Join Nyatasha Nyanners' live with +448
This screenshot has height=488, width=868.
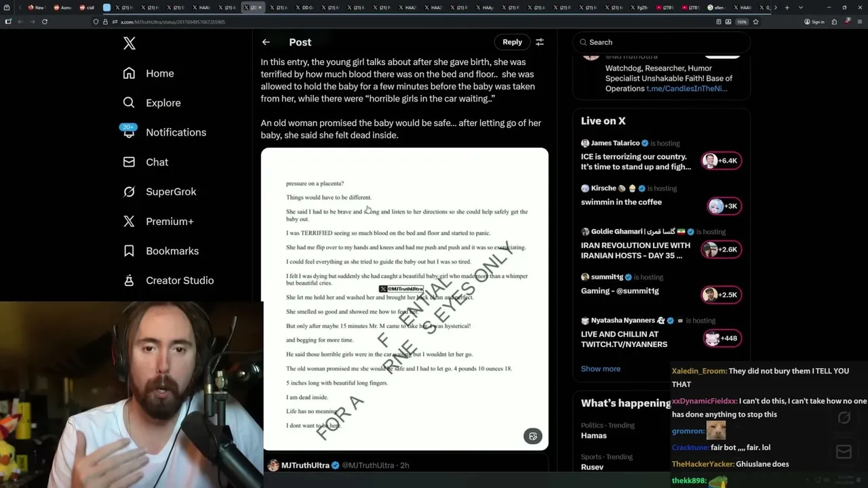click(x=722, y=338)
